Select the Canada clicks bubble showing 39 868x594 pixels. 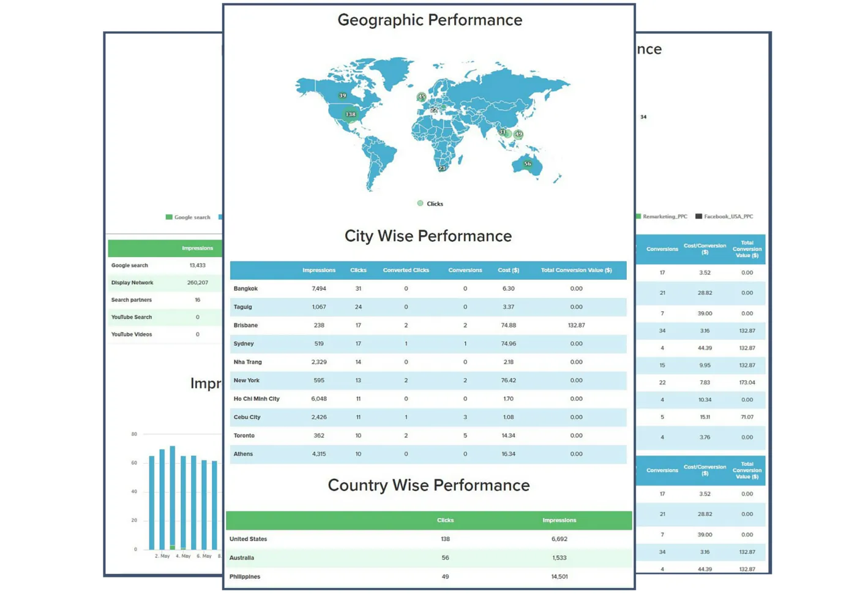coord(342,96)
